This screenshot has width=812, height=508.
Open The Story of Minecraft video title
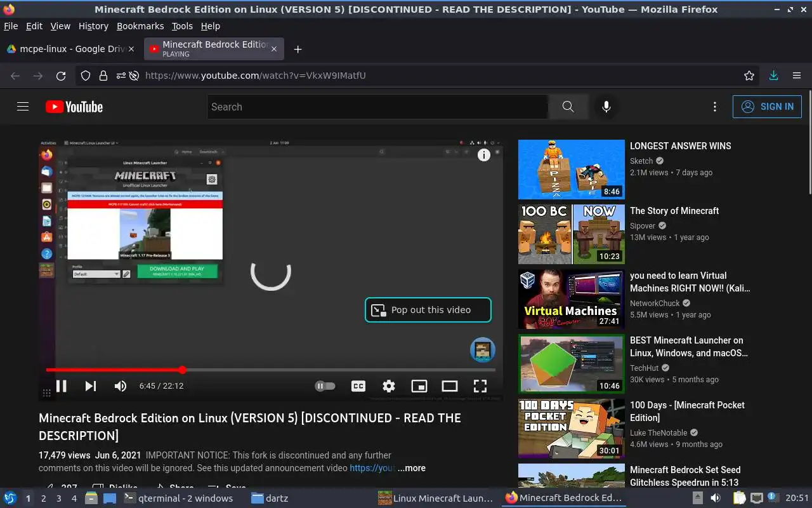point(674,211)
